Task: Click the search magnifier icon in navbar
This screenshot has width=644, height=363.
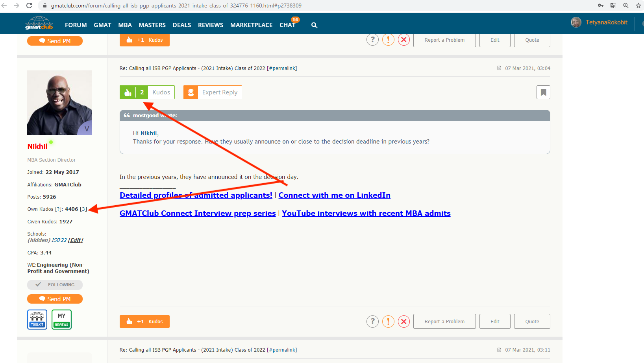Action: (314, 25)
